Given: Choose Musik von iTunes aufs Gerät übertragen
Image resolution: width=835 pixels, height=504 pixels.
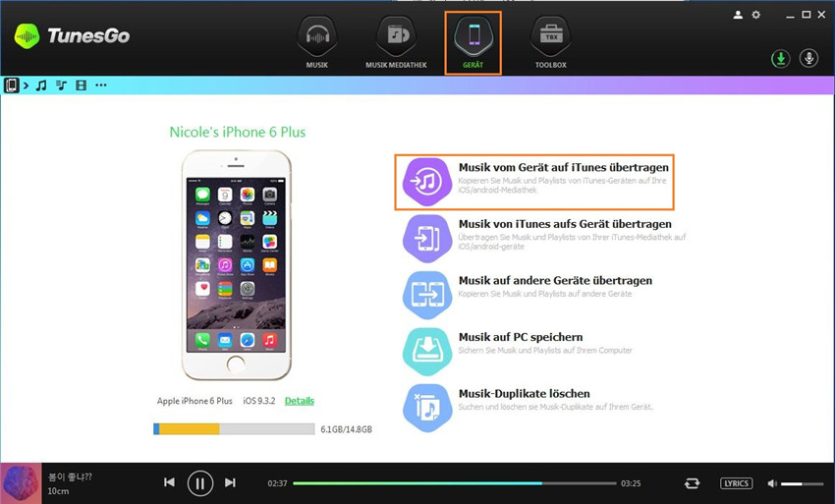Looking at the screenshot, I should pos(565,224).
